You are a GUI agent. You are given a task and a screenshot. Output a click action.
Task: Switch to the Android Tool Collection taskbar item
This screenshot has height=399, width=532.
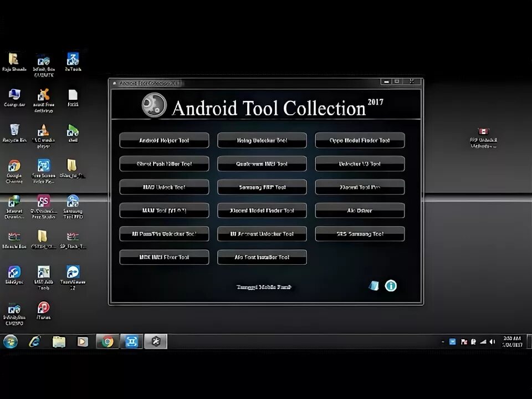click(156, 341)
